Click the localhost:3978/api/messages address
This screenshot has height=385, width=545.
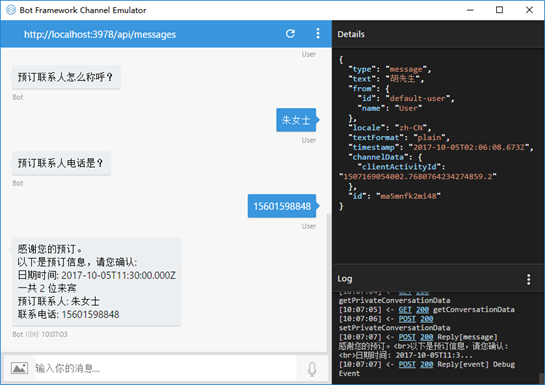(x=100, y=34)
